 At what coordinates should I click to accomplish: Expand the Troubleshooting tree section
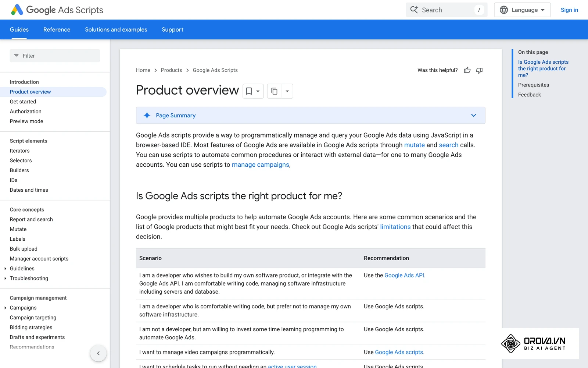click(5, 279)
